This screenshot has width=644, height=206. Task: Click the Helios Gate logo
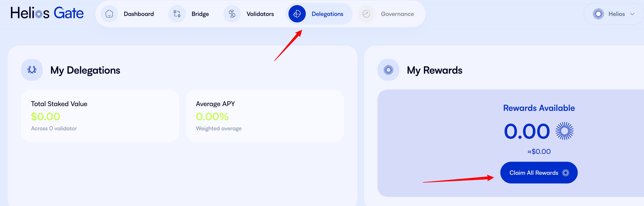(x=47, y=13)
